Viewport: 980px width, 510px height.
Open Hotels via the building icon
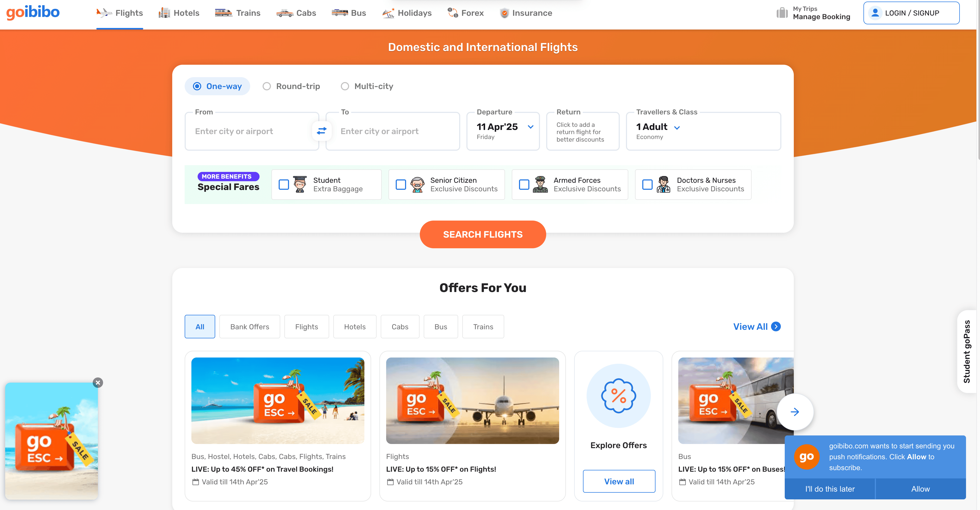coord(164,13)
